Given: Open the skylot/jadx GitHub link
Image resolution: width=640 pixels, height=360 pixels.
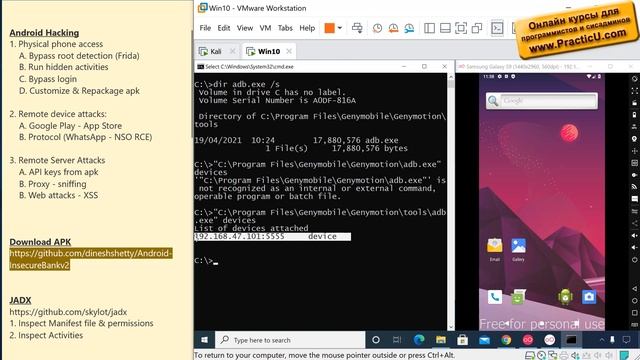Looking at the screenshot, I should 68,312.
